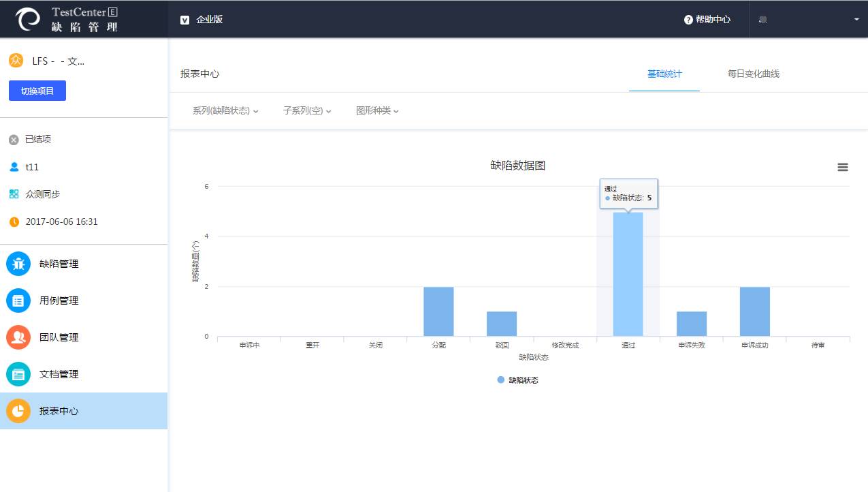Click the TestCenter logo icon
This screenshot has height=492, width=868.
[x=29, y=19]
